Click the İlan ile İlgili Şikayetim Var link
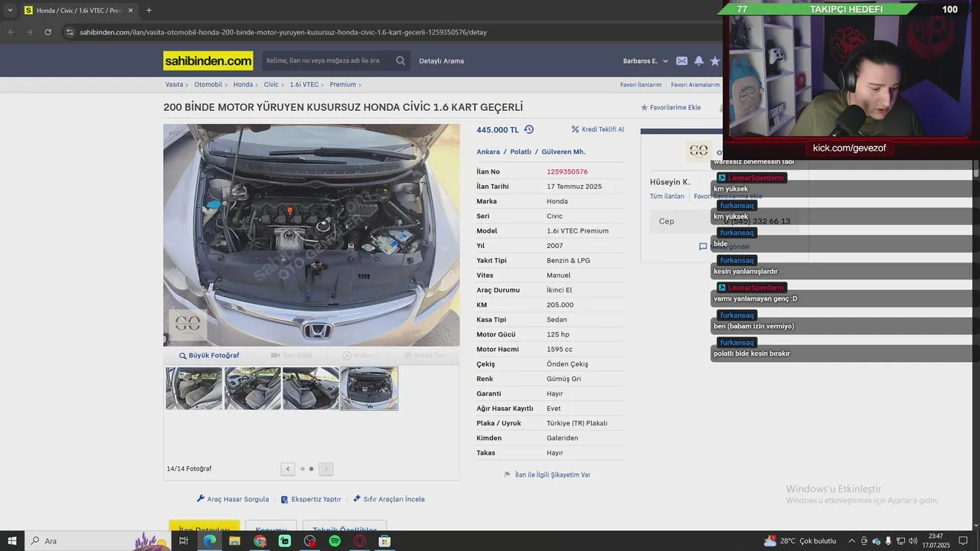 [553, 474]
